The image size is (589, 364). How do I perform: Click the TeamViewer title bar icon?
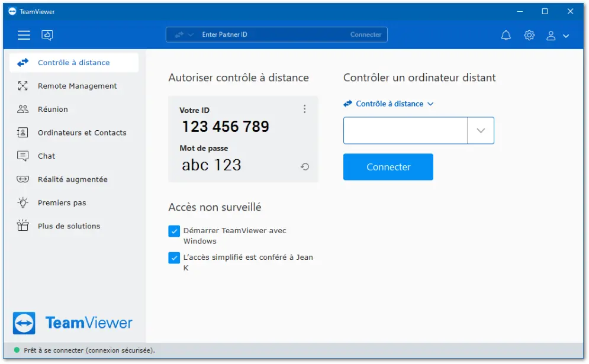click(x=12, y=11)
